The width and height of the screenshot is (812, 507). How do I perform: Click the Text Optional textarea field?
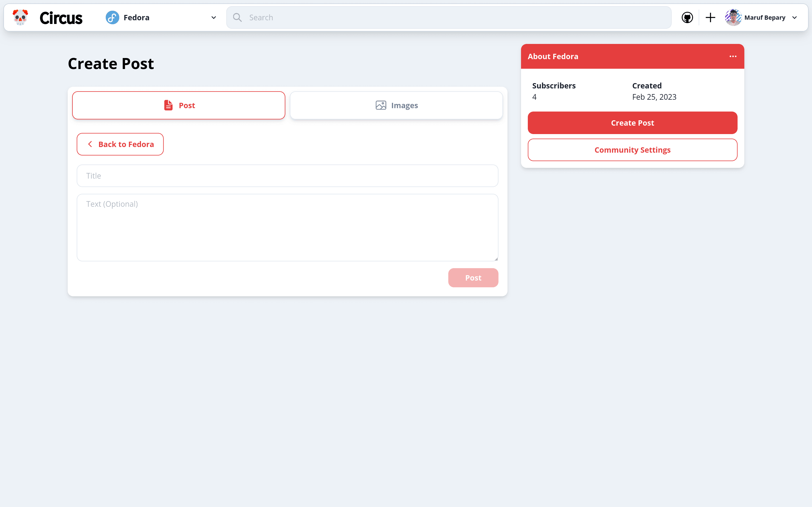pos(288,227)
